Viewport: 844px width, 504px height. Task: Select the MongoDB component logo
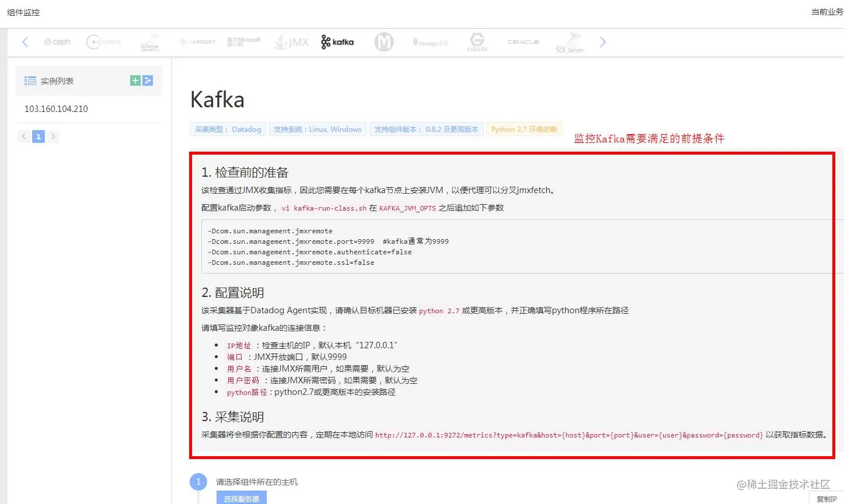(x=431, y=43)
